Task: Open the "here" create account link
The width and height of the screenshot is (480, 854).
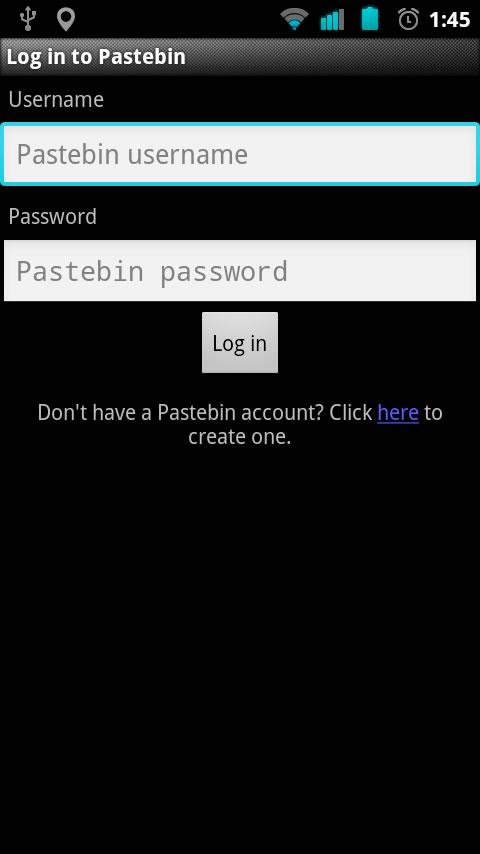Action: pos(398,412)
